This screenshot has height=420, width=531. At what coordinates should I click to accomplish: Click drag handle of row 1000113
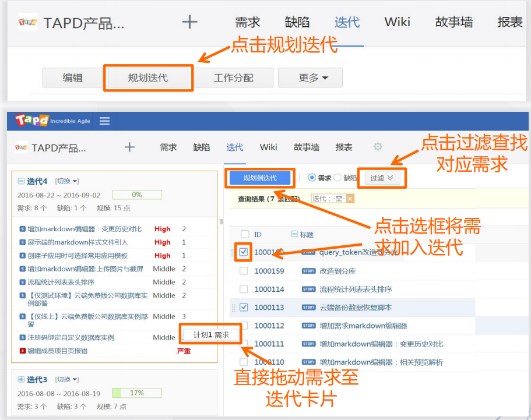pyautogui.click(x=233, y=308)
